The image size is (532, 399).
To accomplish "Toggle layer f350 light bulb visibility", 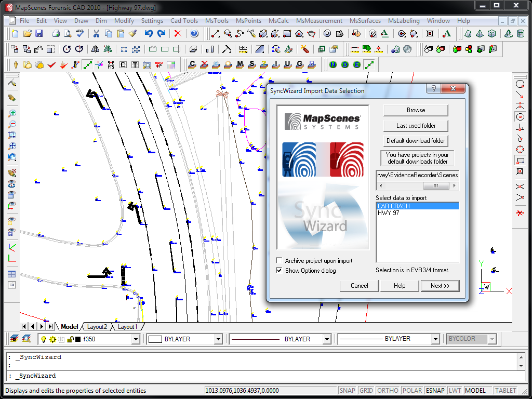I will (x=44, y=339).
